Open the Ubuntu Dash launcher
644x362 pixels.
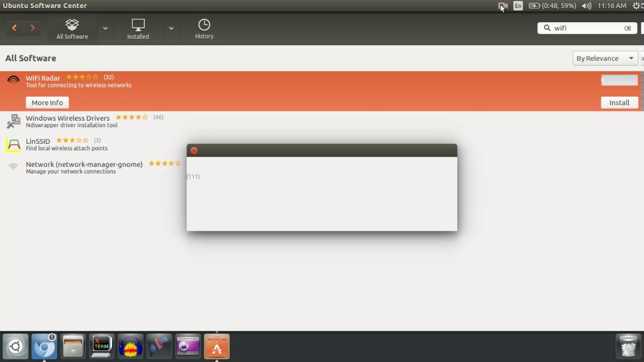coord(16,346)
